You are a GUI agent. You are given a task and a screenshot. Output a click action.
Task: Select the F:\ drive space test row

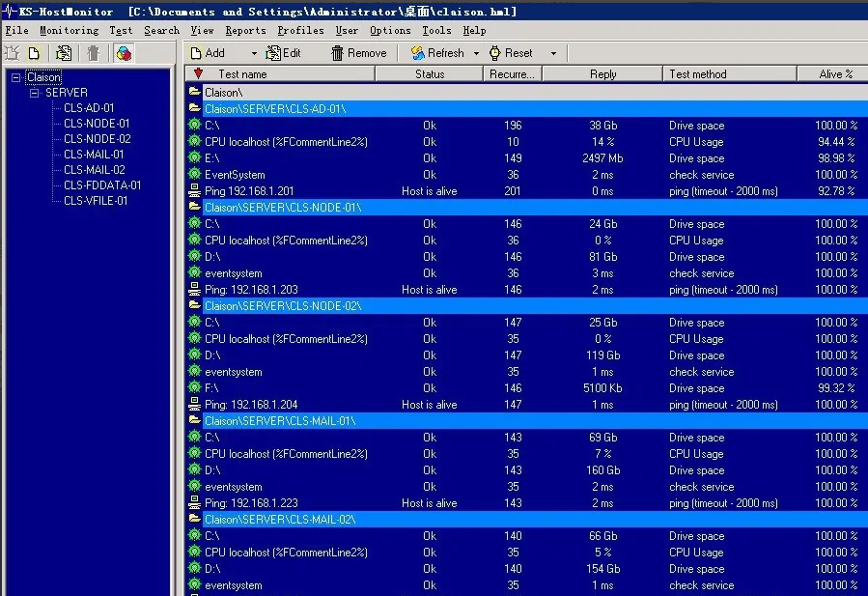click(527, 387)
